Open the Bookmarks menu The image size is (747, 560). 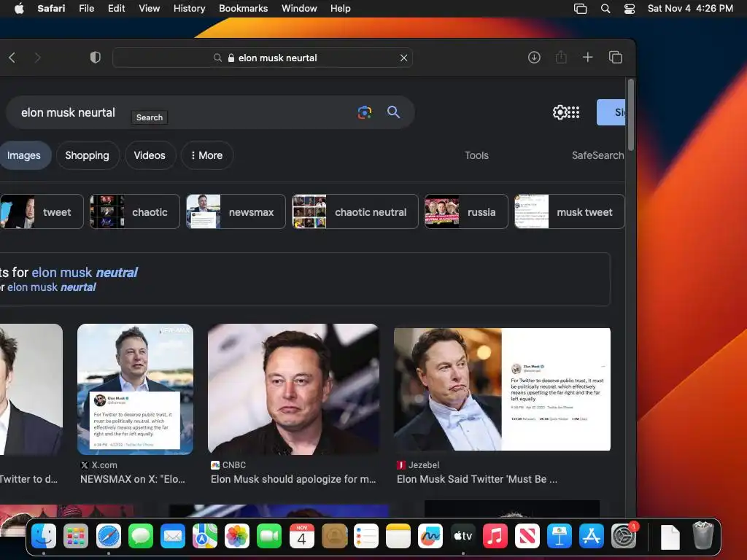[244, 8]
